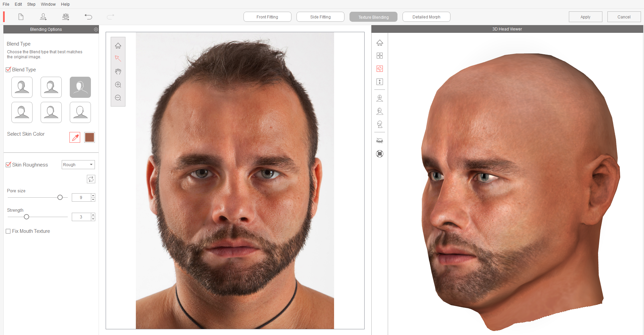Decrease Pore size with down stepper
Screen dimensions: 644x335
pyautogui.click(x=93, y=200)
